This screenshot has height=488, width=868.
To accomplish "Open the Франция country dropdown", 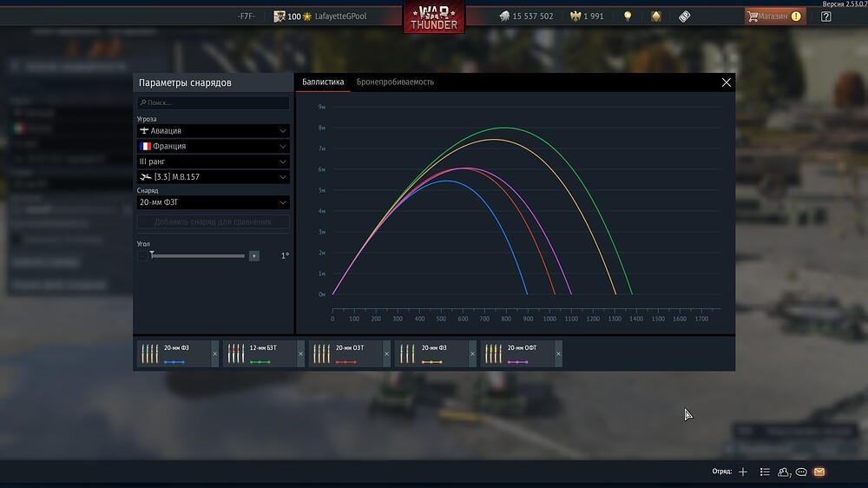I will [213, 146].
